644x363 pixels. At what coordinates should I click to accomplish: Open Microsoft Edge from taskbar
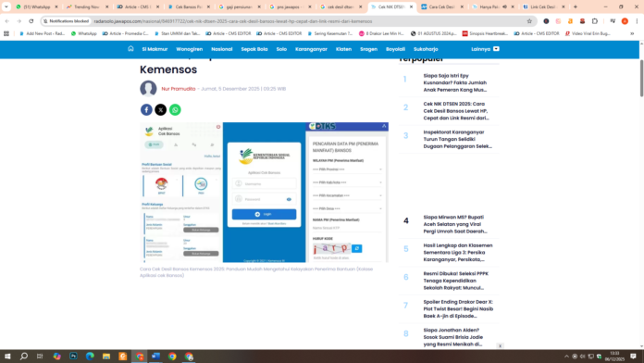pyautogui.click(x=90, y=357)
